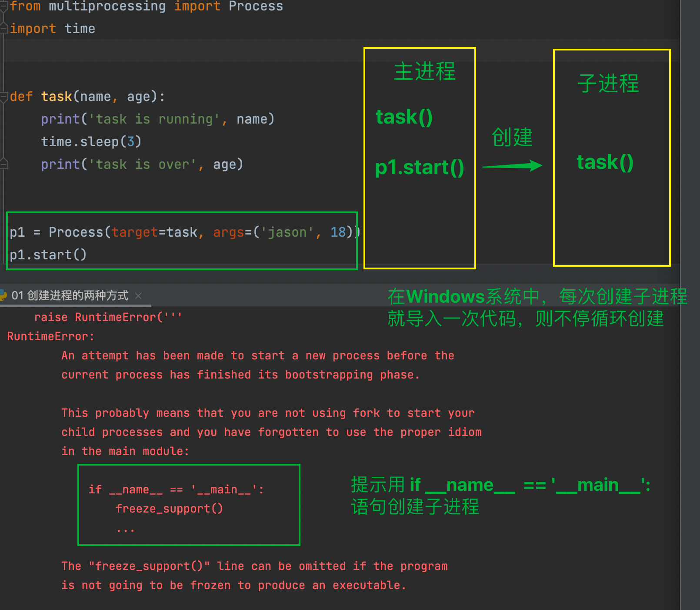
Task: Click 'Process(target=task' in the p1 assignment line
Action: tap(123, 232)
